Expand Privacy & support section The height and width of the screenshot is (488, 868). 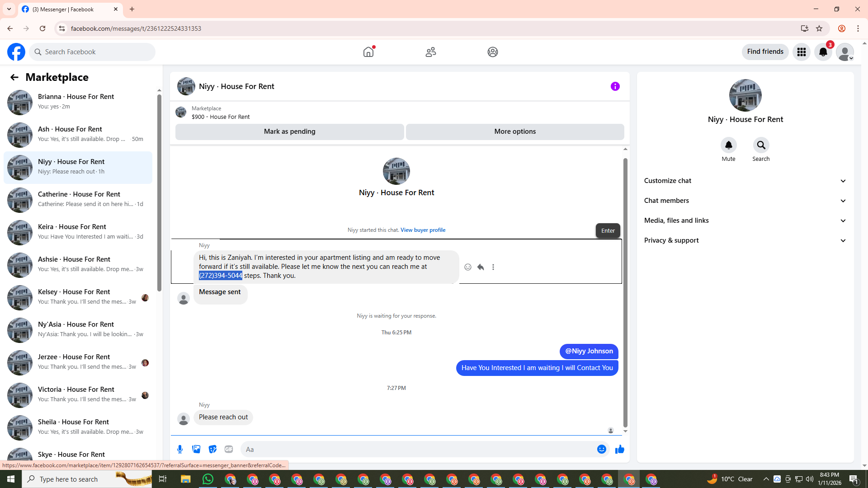(x=745, y=240)
